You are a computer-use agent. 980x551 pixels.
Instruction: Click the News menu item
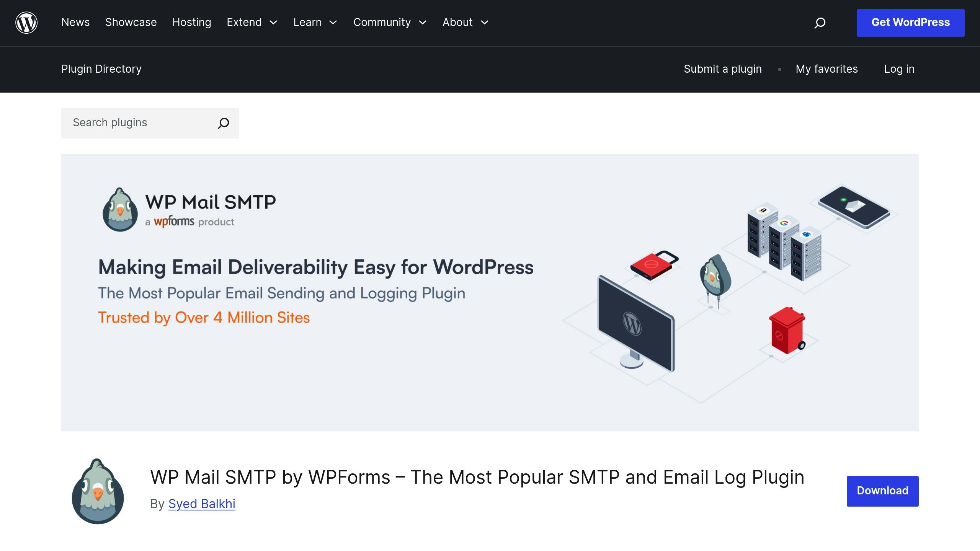pyautogui.click(x=75, y=22)
